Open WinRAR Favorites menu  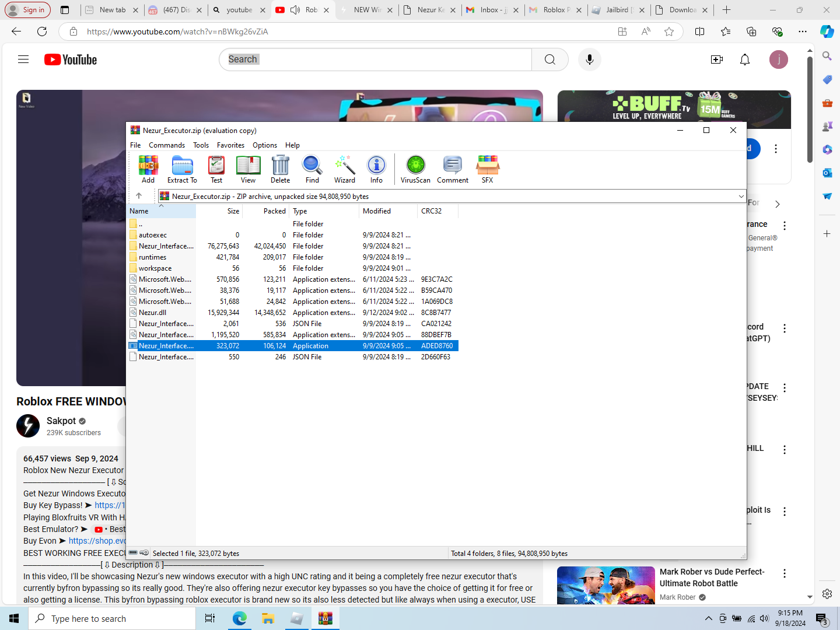point(230,145)
